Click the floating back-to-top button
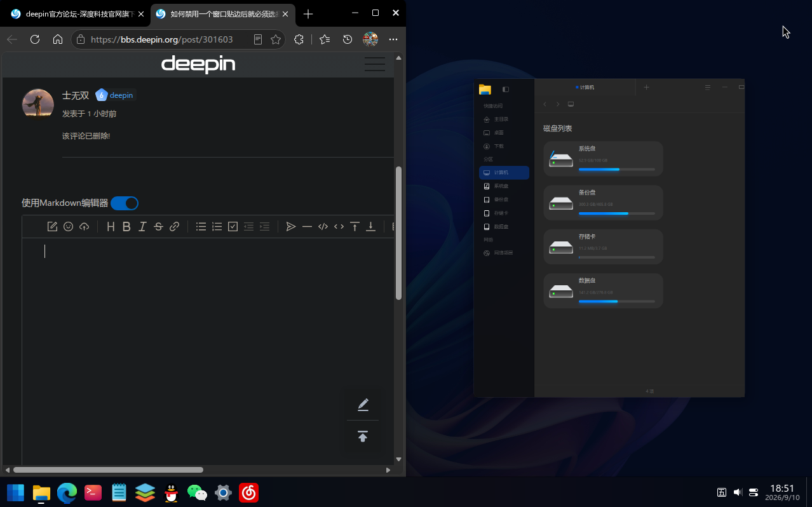 (363, 436)
